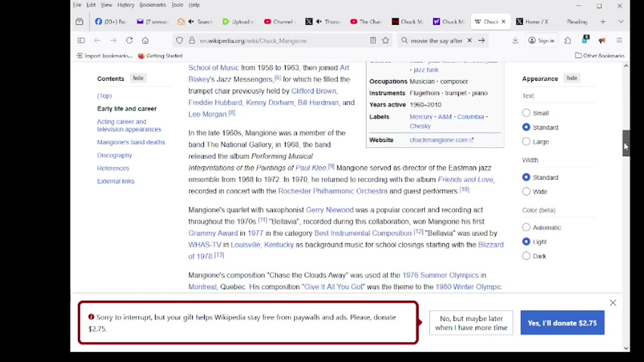The image size is (644, 362).
Task: Select Wide page width
Action: (x=526, y=192)
